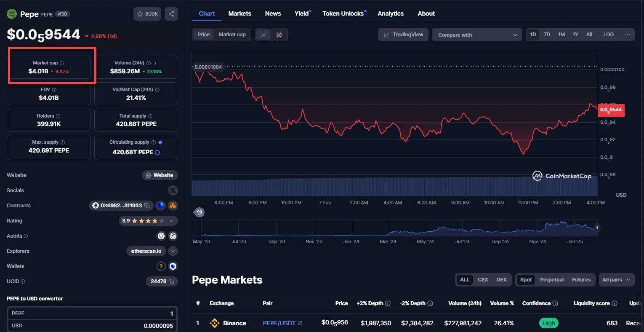Click the share icon next to watchlist

171,14
